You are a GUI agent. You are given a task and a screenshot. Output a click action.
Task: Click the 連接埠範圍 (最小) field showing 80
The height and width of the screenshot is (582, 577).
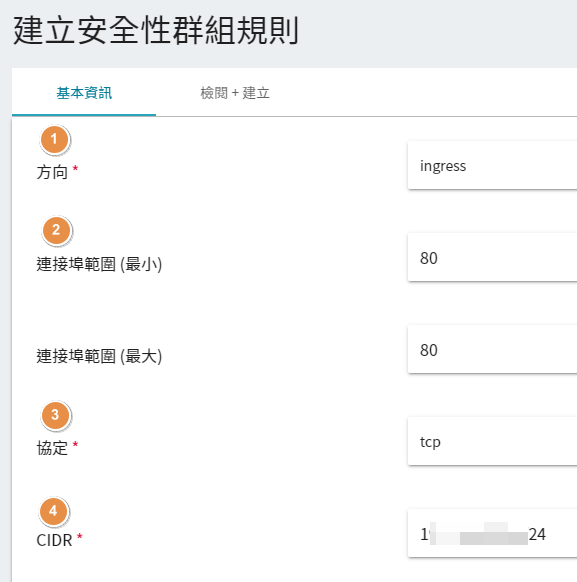coord(492,257)
